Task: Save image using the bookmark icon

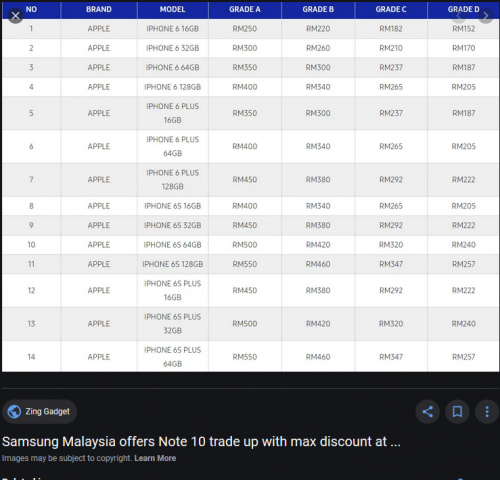Action: point(457,412)
